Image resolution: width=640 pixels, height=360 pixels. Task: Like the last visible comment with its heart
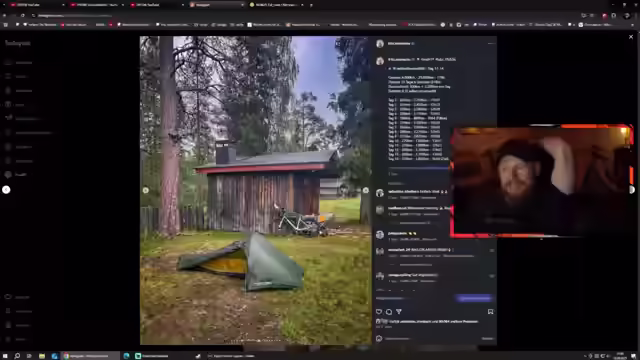click(x=492, y=276)
